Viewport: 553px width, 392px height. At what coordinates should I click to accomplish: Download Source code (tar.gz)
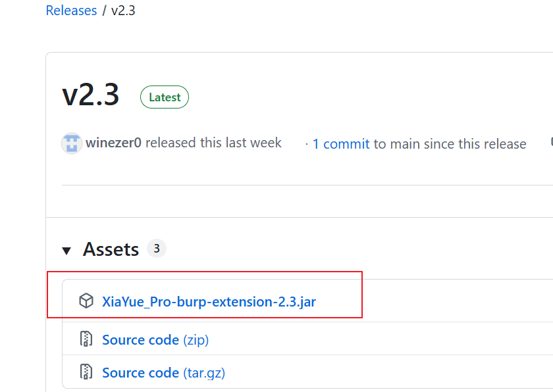163,373
